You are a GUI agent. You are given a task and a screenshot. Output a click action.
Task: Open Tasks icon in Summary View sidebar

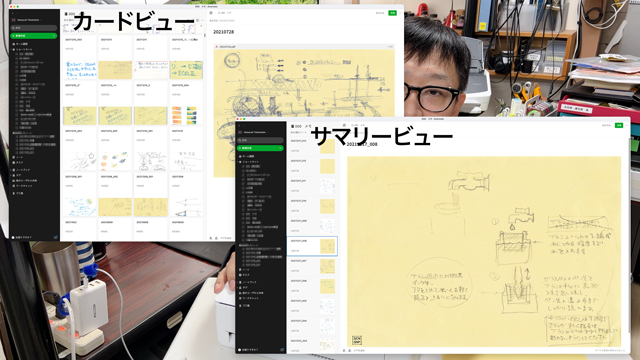coord(240,275)
